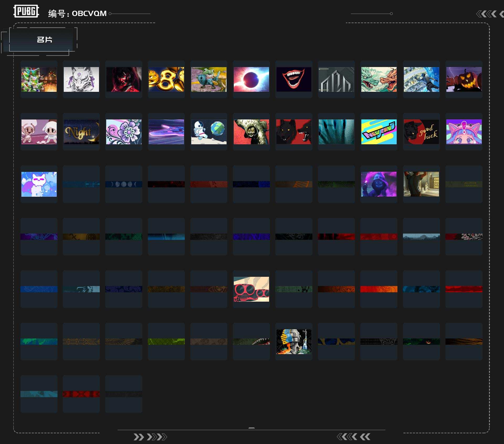Select the 名片 tab
The width and height of the screenshot is (504, 444).
point(44,40)
